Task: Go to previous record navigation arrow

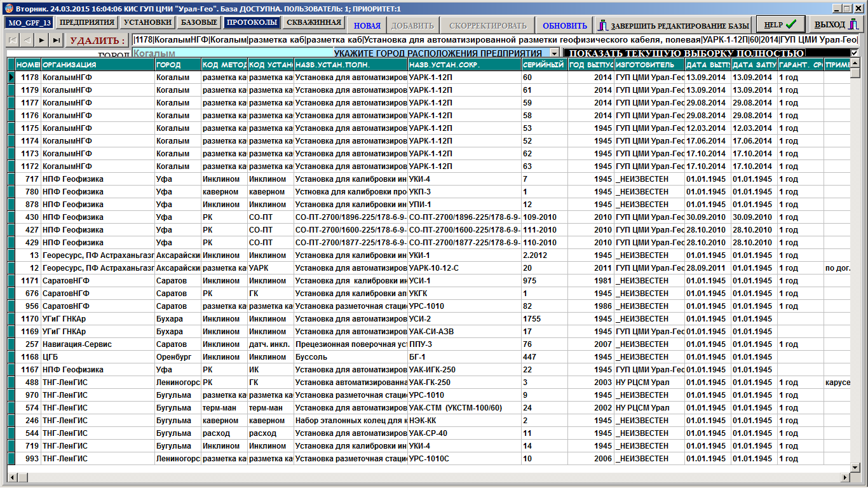Action: click(x=27, y=40)
